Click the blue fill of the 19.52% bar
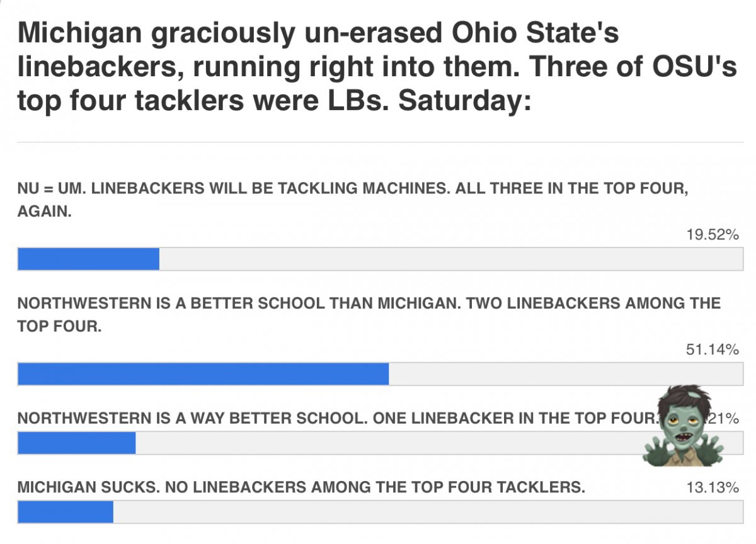 click(88, 259)
